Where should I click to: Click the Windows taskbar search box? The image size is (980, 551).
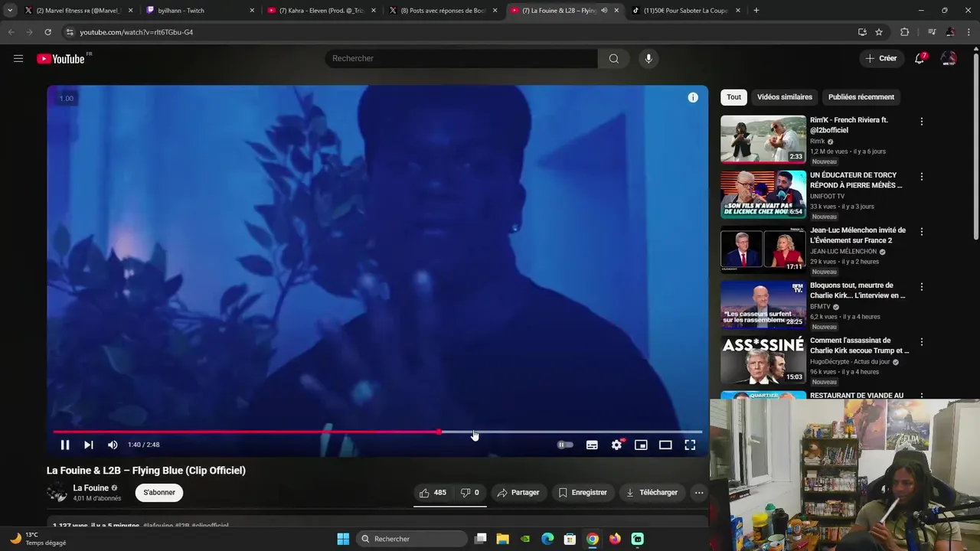pos(412,539)
